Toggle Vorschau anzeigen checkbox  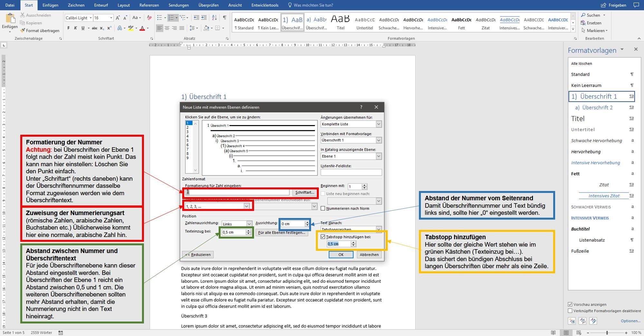pyautogui.click(x=570, y=304)
